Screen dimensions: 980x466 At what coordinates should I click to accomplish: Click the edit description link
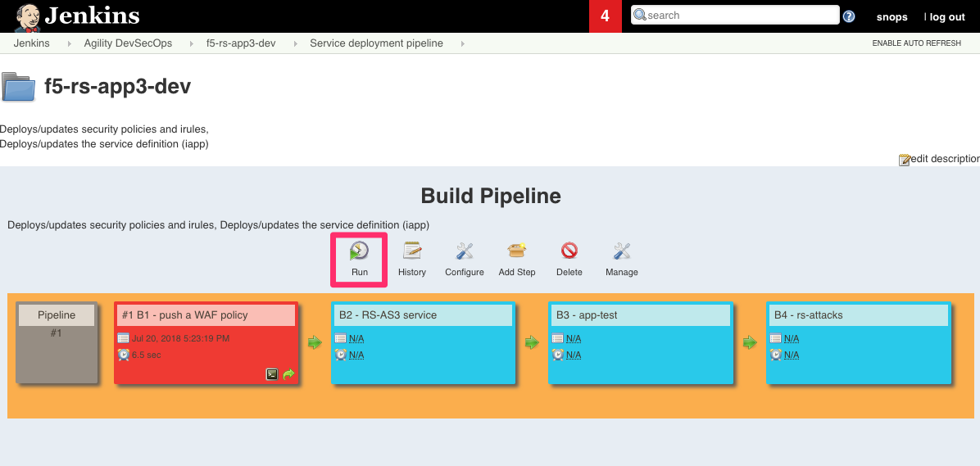[945, 159]
